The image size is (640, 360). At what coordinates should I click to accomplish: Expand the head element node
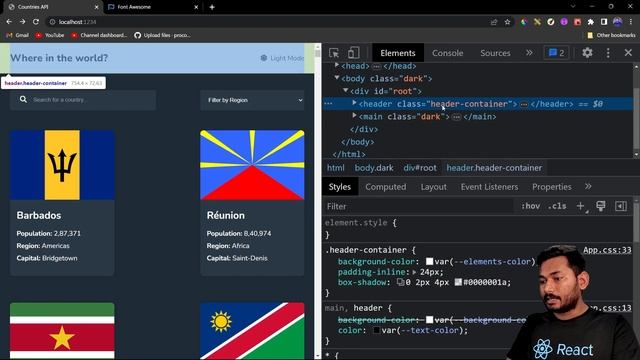click(337, 65)
